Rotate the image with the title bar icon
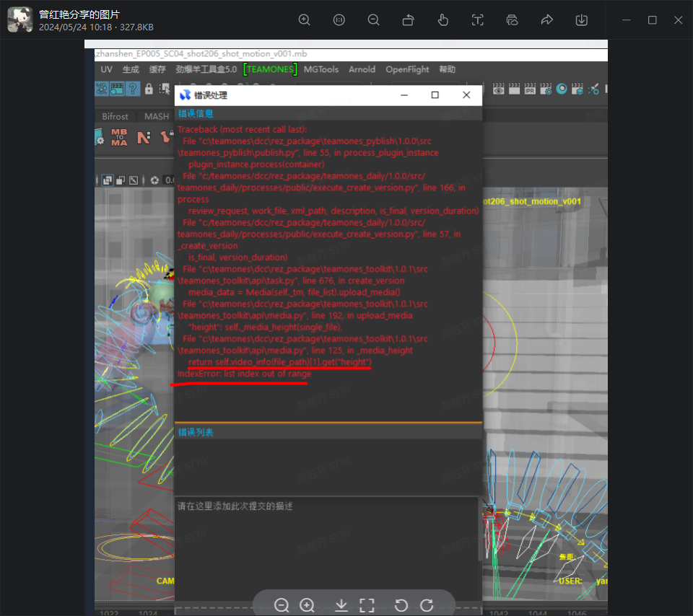This screenshot has width=693, height=616. (408, 20)
